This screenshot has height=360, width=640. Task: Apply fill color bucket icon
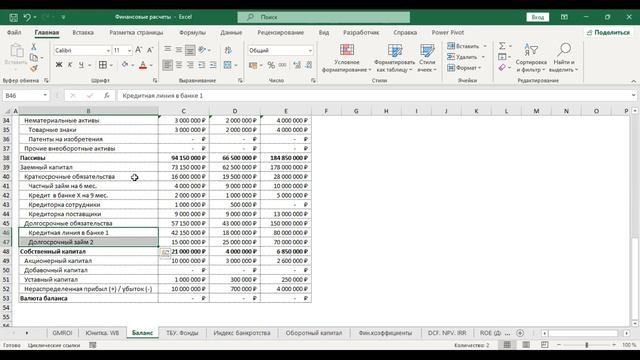(x=125, y=65)
